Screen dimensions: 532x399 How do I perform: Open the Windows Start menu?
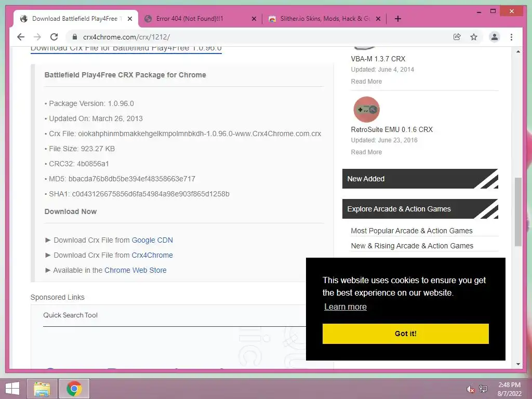click(x=12, y=389)
